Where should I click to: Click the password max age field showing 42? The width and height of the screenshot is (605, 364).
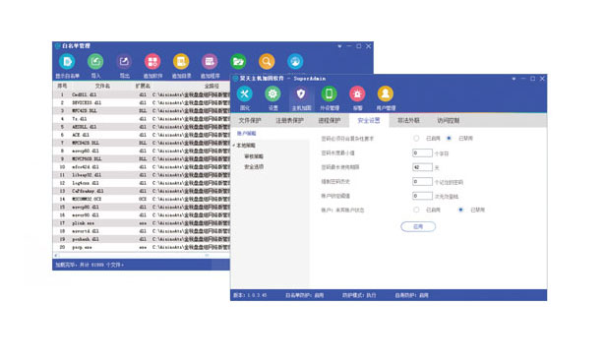pos(422,167)
